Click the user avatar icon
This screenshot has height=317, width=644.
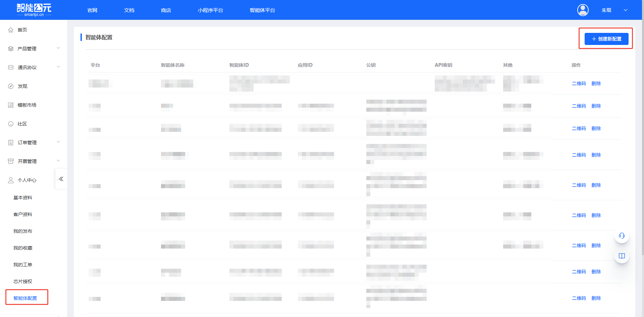[583, 10]
